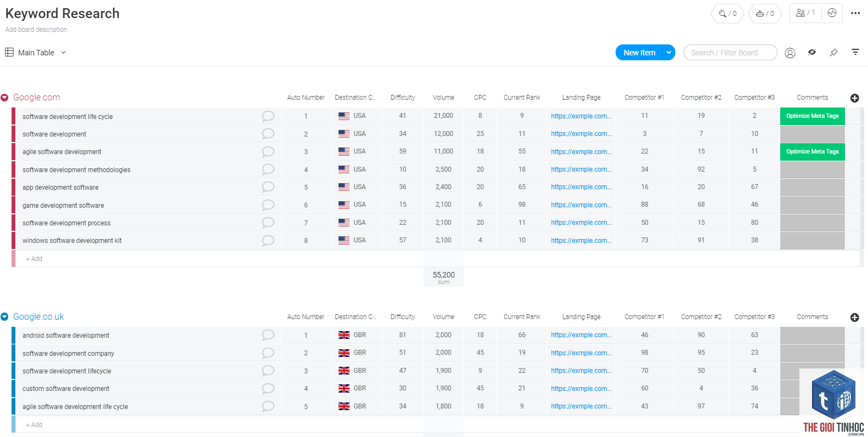The image size is (868, 437).
Task: Open conversation for agile software development row
Action: coord(268,151)
